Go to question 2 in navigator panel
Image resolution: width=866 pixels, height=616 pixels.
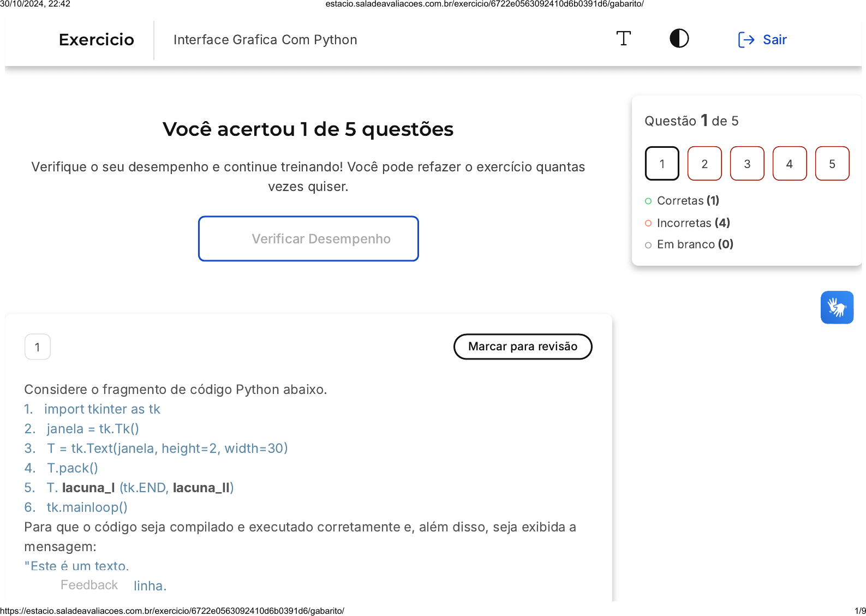704,164
